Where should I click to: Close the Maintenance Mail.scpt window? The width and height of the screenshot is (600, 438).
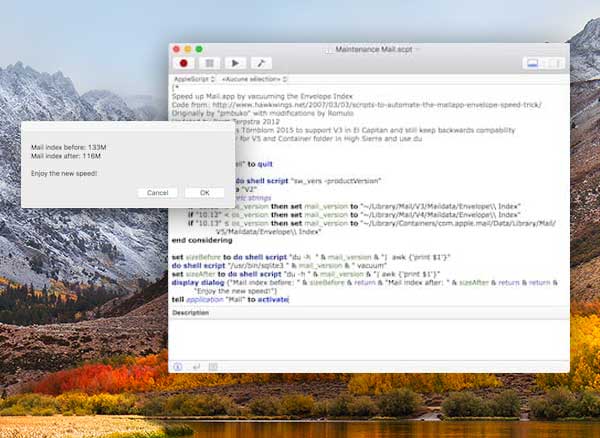(176, 49)
